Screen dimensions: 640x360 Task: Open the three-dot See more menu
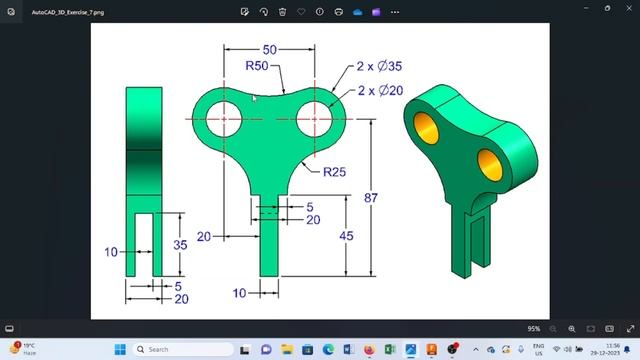click(395, 12)
